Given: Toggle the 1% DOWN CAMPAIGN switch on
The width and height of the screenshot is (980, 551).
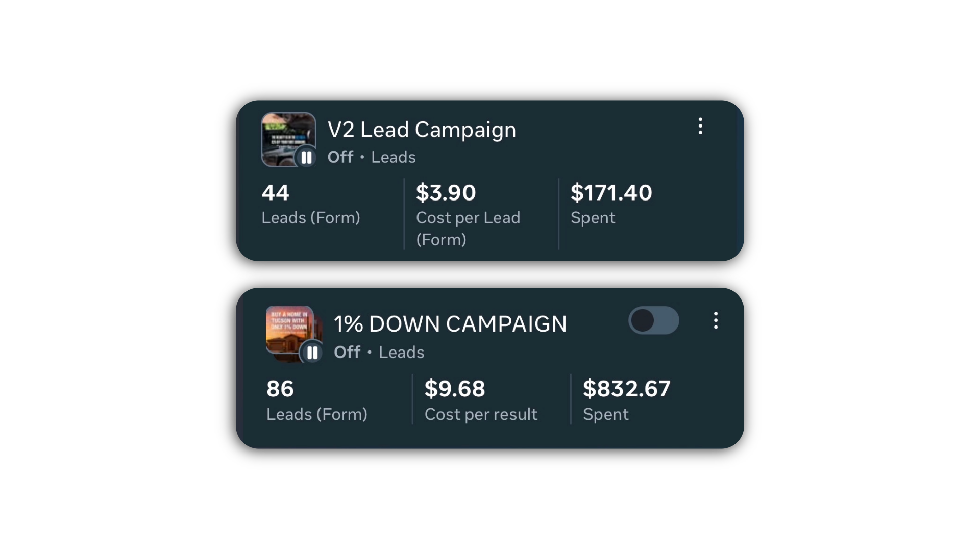Looking at the screenshot, I should [653, 320].
